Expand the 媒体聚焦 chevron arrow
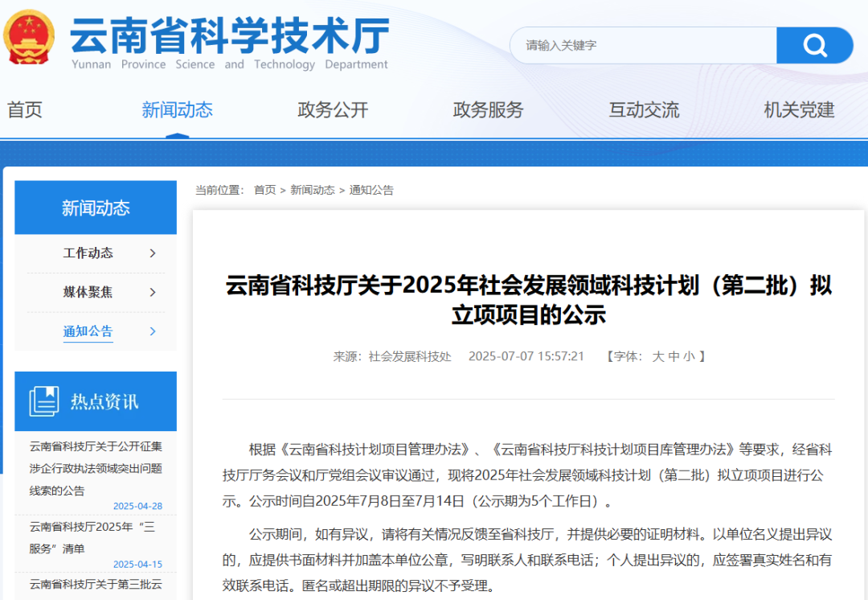Viewport: 868px width, 600px height. [x=153, y=292]
